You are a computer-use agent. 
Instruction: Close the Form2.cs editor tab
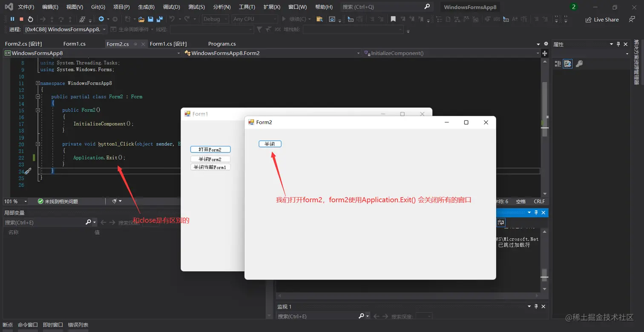(143, 44)
